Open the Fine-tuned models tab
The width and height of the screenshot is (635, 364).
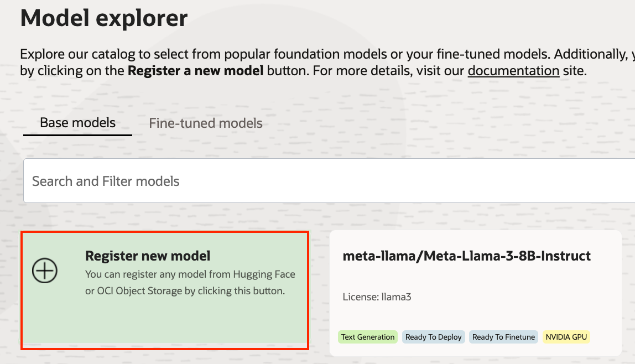(x=206, y=123)
